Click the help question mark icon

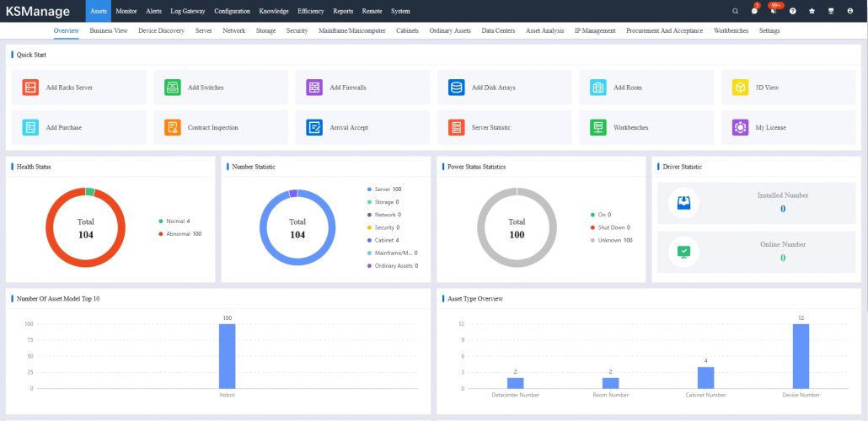tap(792, 11)
